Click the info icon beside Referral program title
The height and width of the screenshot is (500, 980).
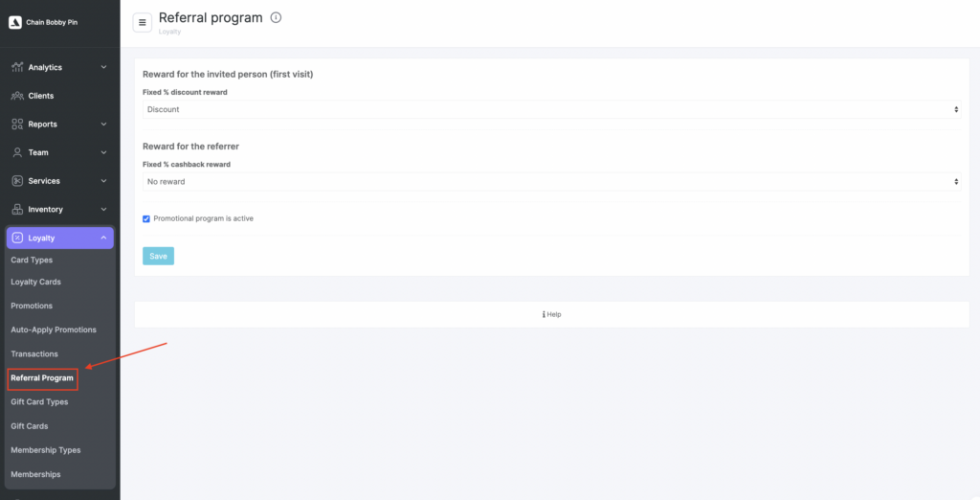(277, 17)
